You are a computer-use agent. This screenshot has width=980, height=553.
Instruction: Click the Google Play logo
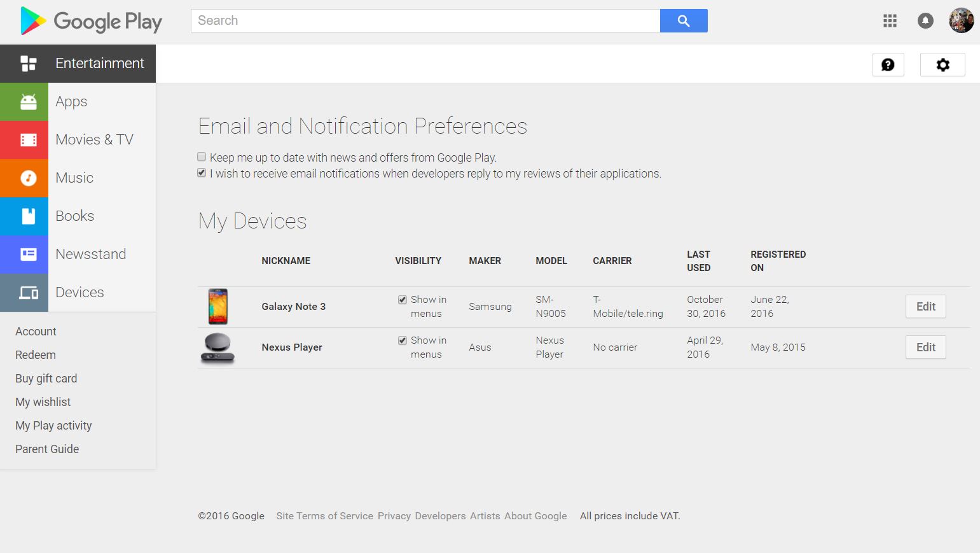(x=91, y=21)
